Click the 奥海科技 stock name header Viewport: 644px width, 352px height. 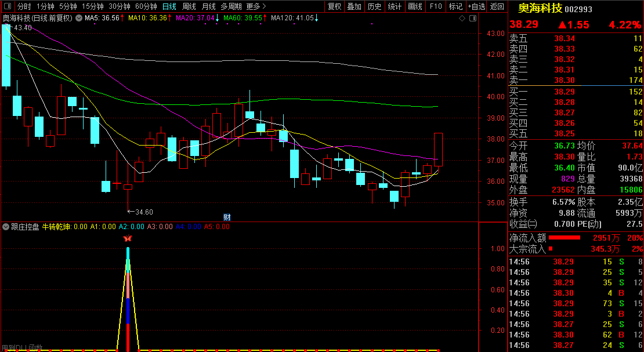pos(540,8)
